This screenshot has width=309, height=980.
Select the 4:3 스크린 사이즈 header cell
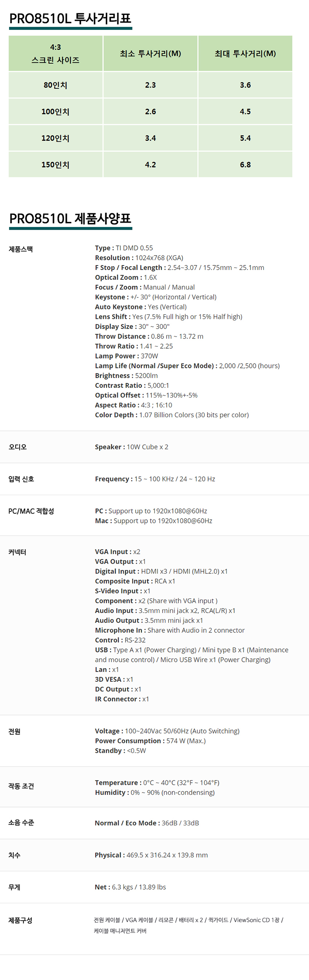[56, 54]
